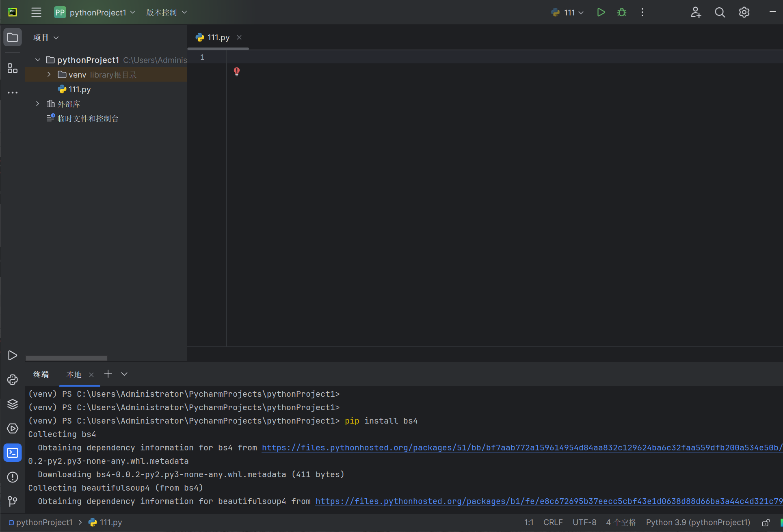Open Search Everywhere magnifier icon

720,13
